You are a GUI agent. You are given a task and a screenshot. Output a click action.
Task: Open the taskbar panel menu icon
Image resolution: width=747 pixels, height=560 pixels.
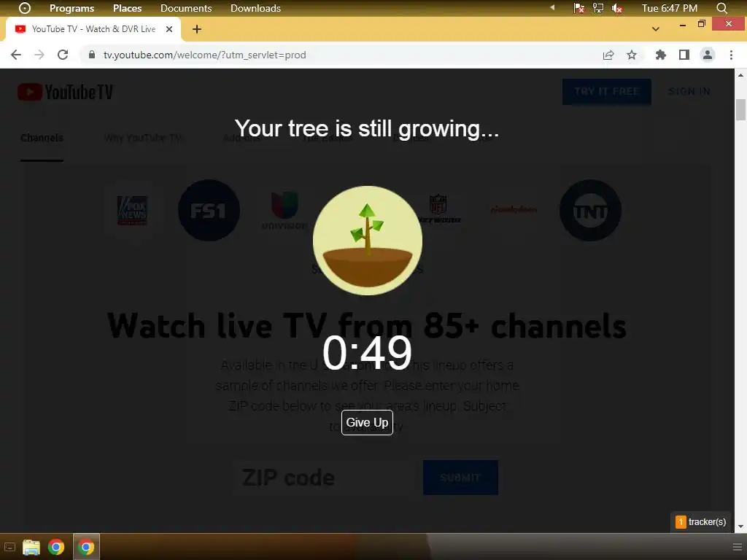point(737,547)
